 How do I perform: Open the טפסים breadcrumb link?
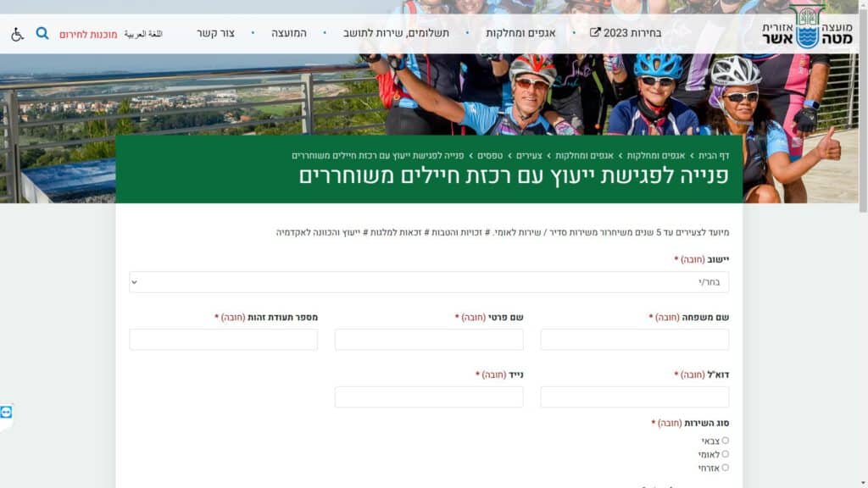click(490, 156)
